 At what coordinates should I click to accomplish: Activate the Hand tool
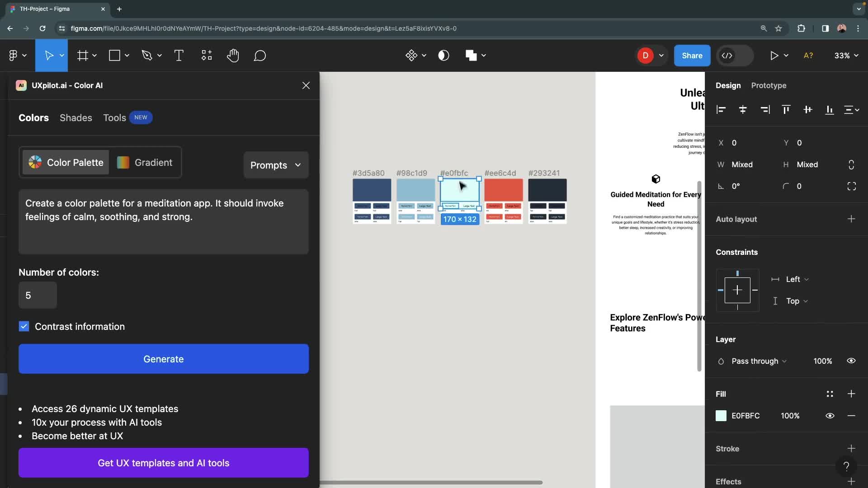[x=233, y=55]
